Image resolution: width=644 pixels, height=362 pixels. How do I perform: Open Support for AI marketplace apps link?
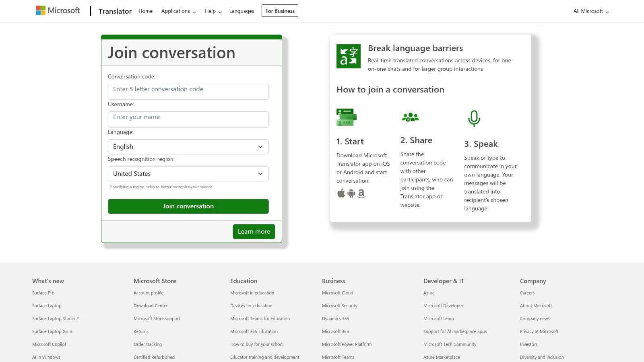point(455,331)
